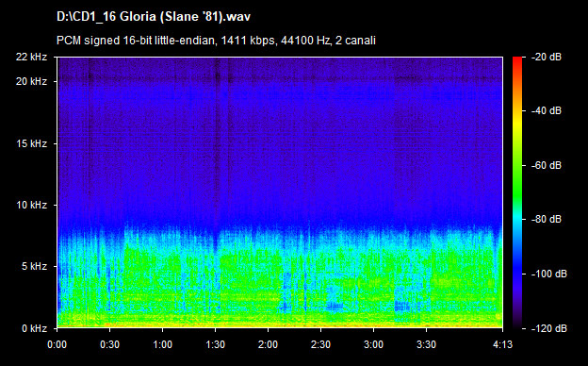Click the -60 dB scale label
The width and height of the screenshot is (588, 366).
tap(547, 165)
